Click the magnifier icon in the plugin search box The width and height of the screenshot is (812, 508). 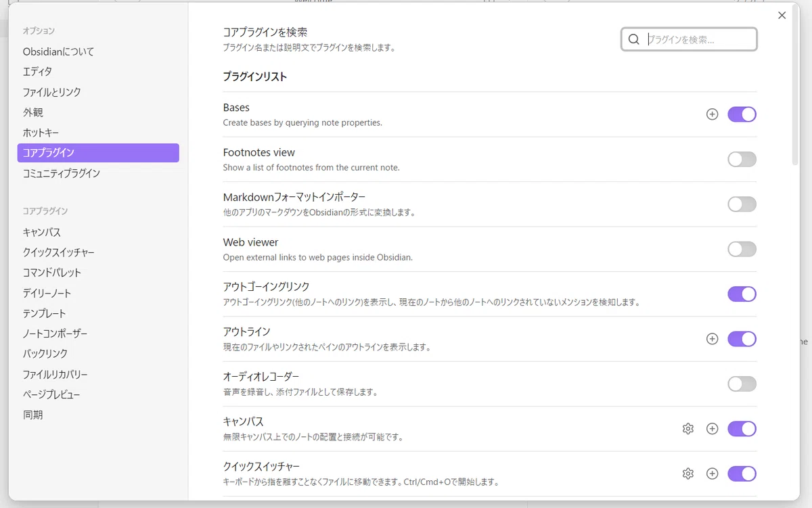[x=634, y=39]
